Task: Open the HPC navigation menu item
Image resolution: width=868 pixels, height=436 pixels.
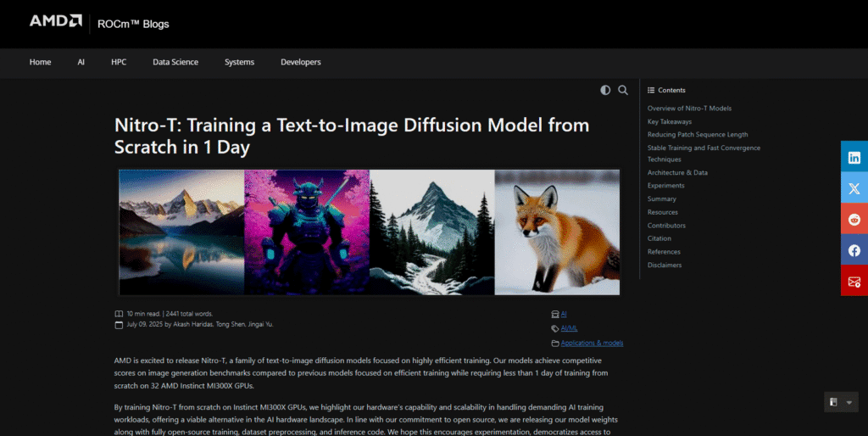Action: 119,62
